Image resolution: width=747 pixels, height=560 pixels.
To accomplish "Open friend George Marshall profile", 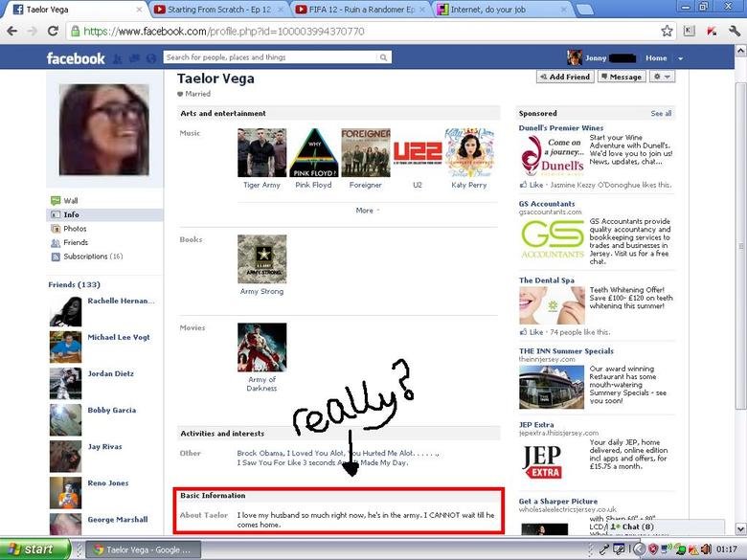I will 118,520.
